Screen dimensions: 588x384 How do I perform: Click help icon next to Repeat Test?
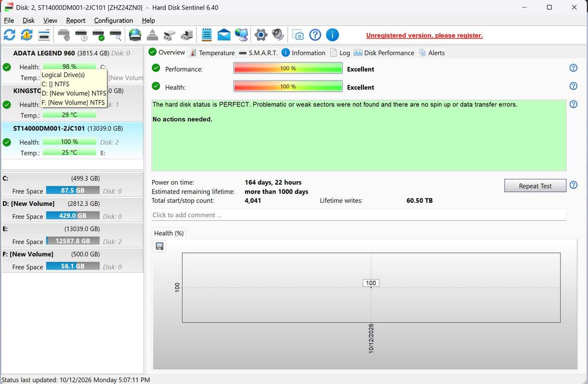click(573, 185)
